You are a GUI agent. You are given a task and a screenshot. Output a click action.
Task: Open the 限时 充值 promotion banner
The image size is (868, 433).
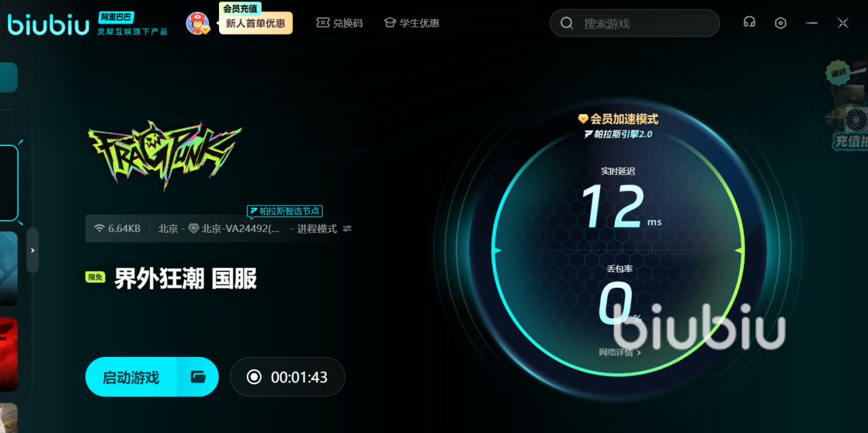click(x=848, y=107)
